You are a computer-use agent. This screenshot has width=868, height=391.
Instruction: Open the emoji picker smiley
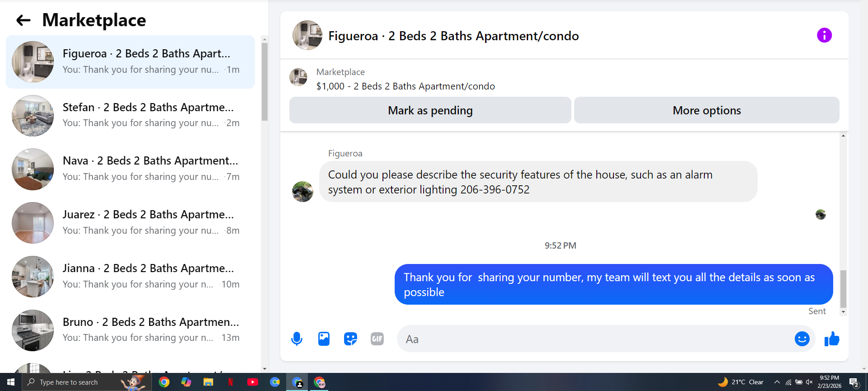pyautogui.click(x=802, y=339)
